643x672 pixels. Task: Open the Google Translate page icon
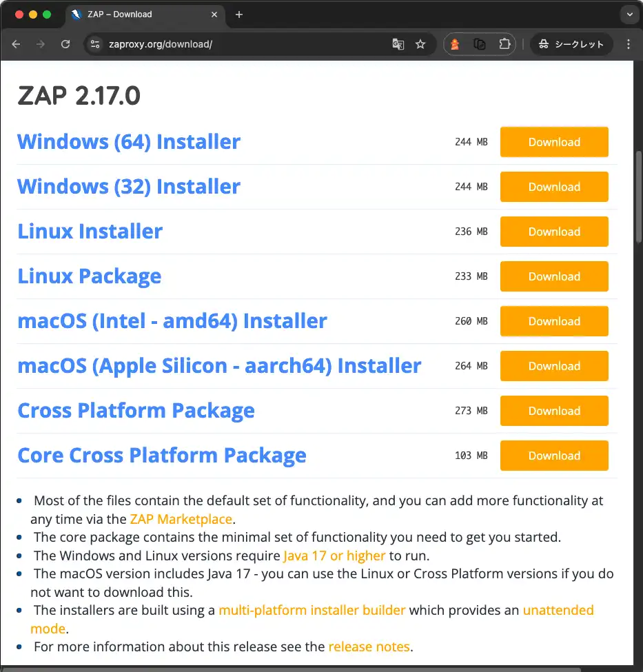tap(398, 43)
